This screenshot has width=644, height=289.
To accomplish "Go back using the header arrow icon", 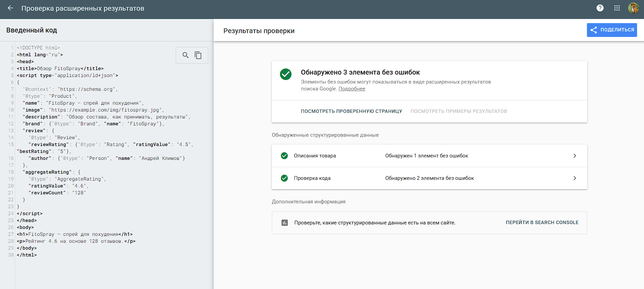I will coord(10,8).
